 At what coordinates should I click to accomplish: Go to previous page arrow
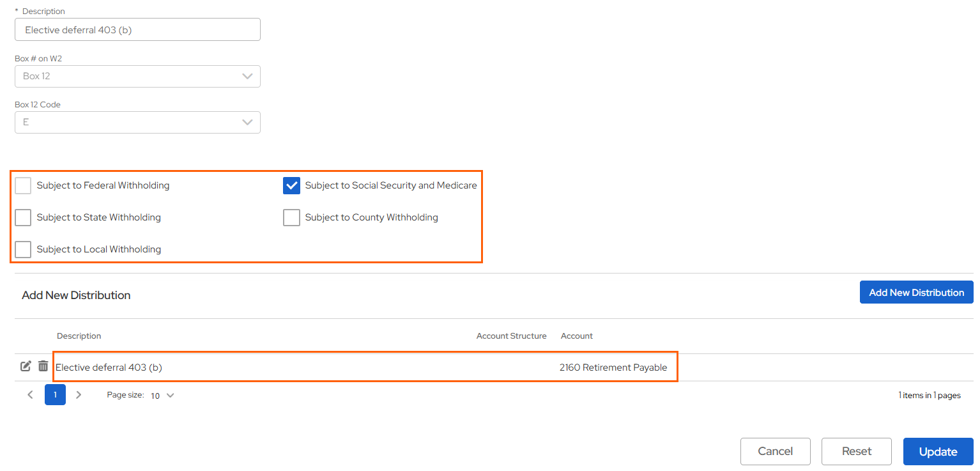(x=30, y=395)
